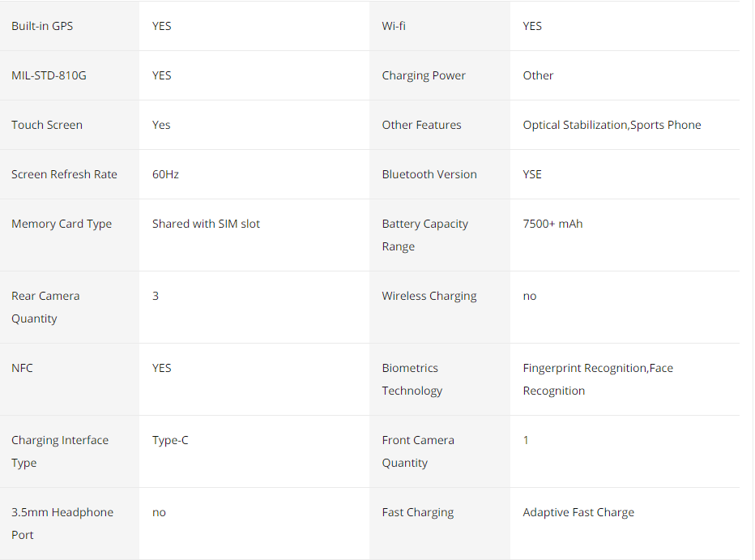Select the Rear Camera Quantity label
Image resolution: width=755 pixels, height=560 pixels.
coord(45,307)
